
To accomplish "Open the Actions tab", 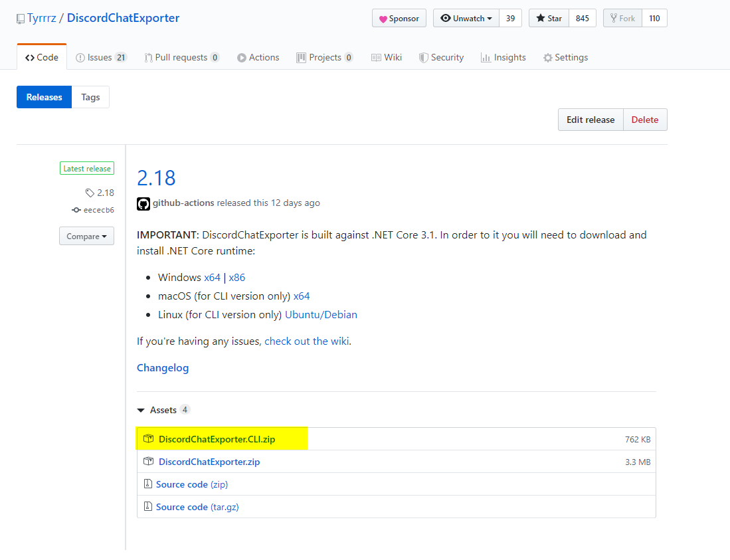I will (258, 57).
